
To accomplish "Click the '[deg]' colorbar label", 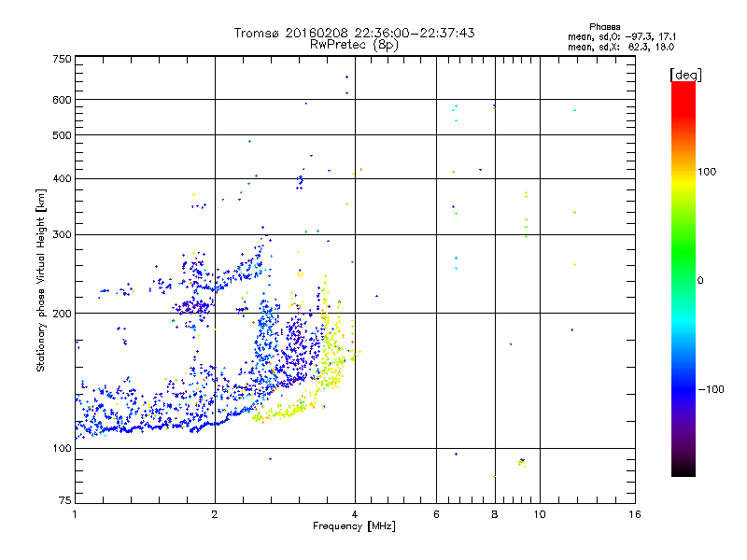I will point(685,75).
